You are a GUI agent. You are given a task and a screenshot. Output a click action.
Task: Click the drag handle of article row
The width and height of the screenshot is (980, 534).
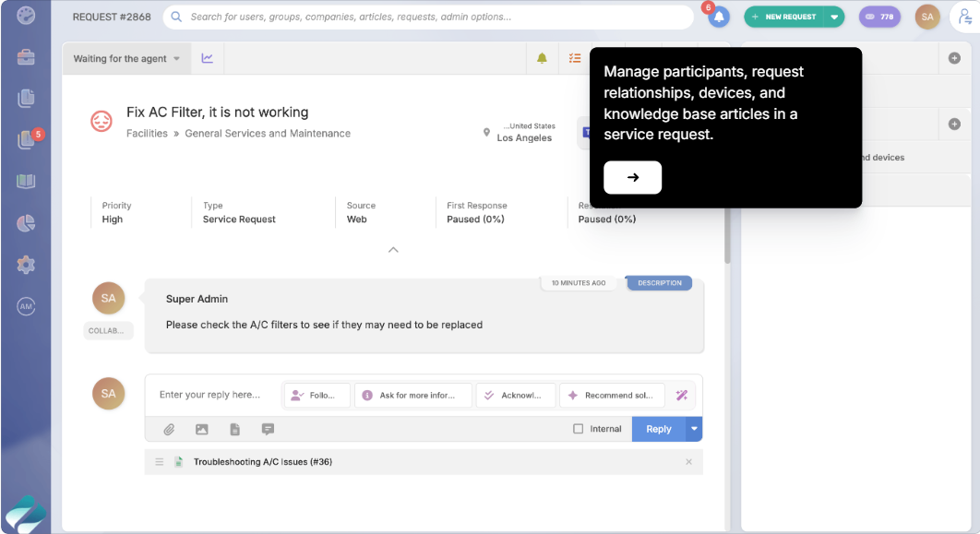(x=160, y=461)
